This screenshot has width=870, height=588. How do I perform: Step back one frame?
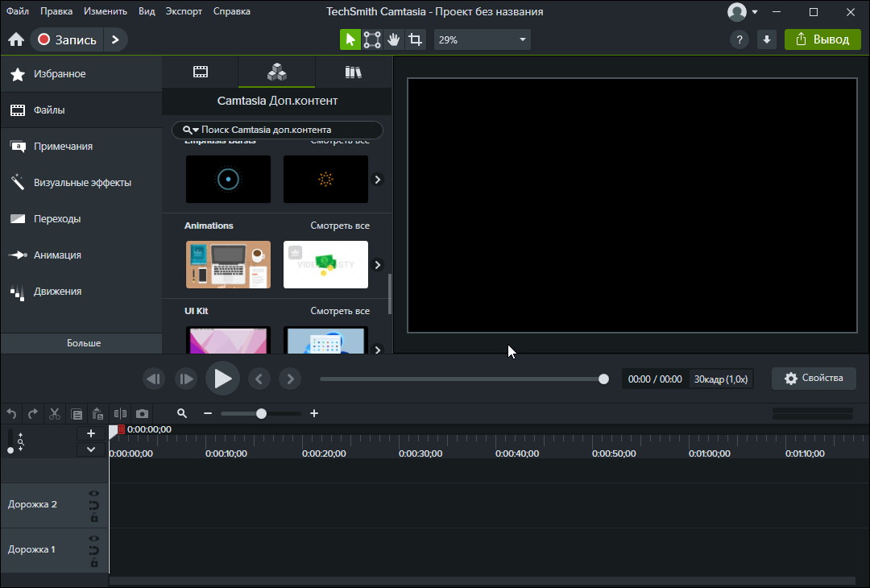pos(154,379)
